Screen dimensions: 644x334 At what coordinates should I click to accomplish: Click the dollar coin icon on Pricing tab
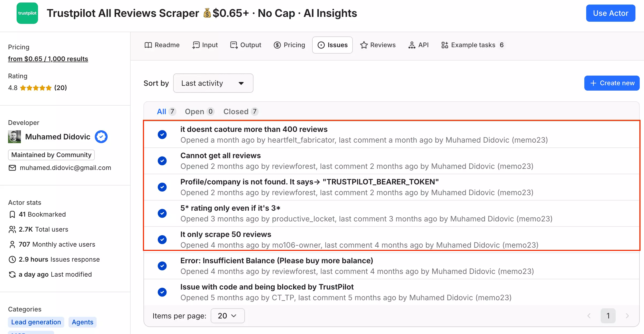(277, 45)
